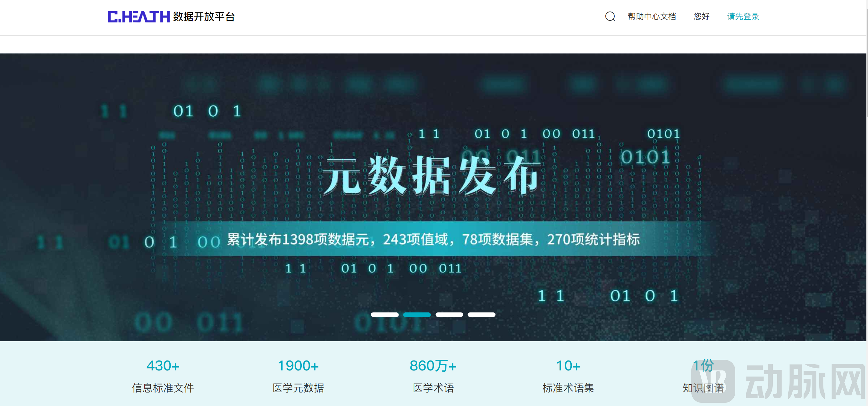Image resolution: width=868 pixels, height=406 pixels.
Task: Click the search magnifier icon
Action: coord(610,16)
